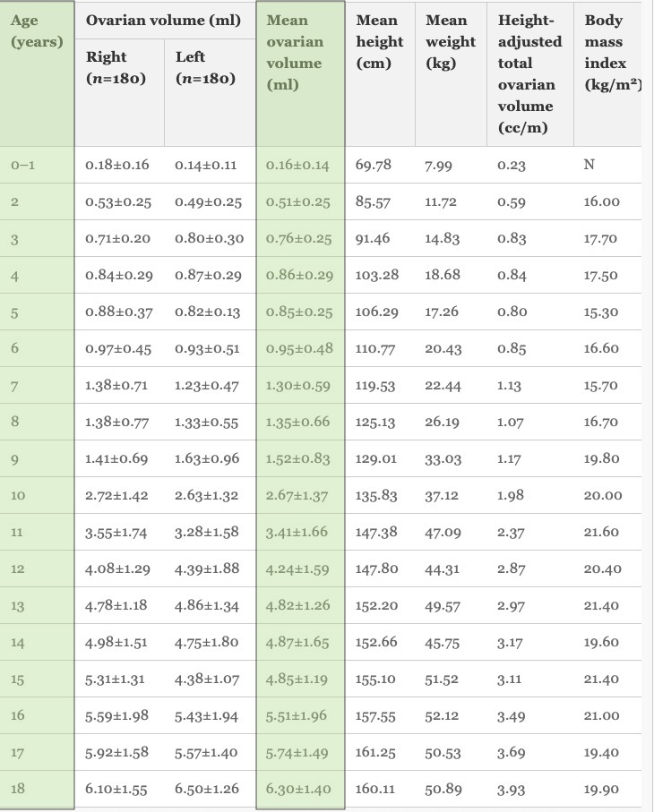The image size is (654, 812).
Task: Click the N value in BMI column
Action: 589,165
